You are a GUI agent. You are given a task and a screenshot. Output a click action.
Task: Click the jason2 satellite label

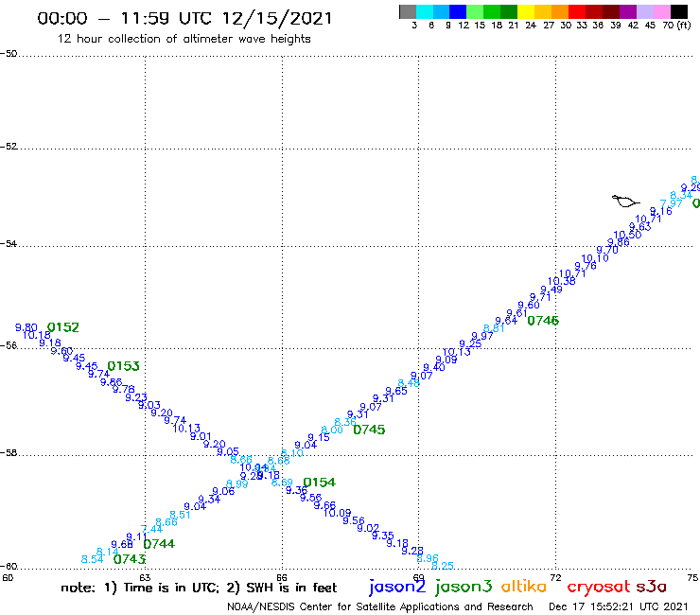pyautogui.click(x=397, y=587)
